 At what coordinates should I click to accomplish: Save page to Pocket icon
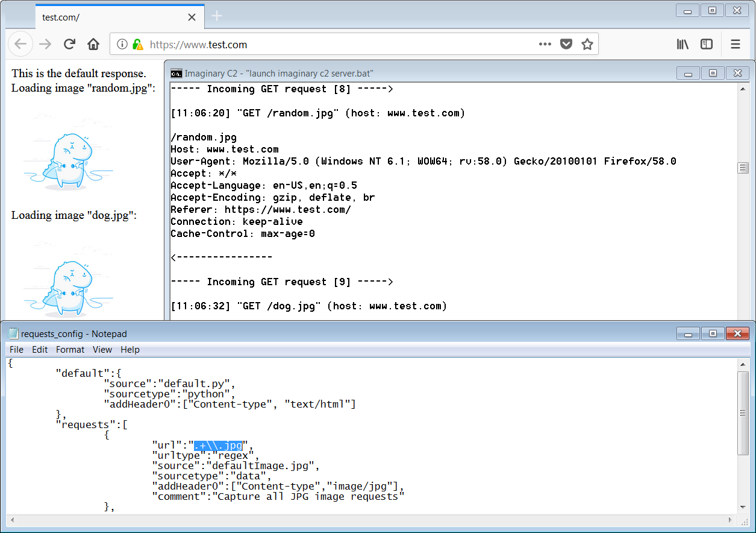566,44
